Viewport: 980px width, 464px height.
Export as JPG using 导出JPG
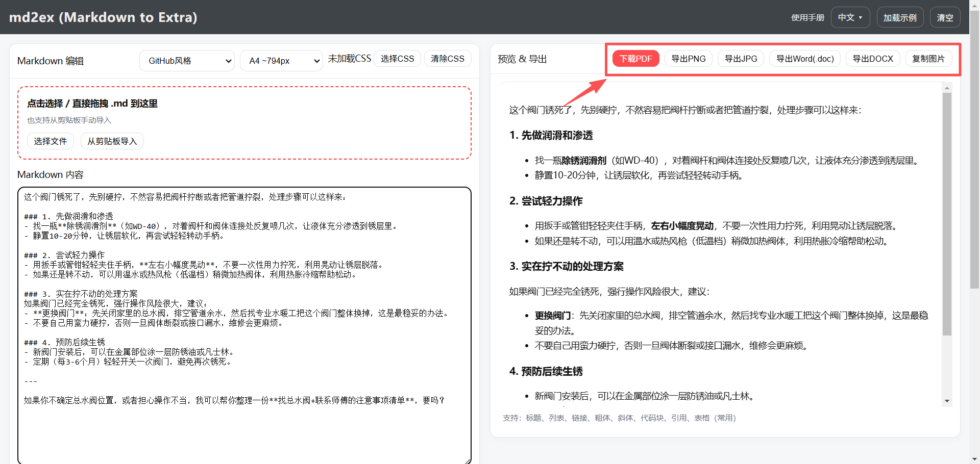[x=741, y=59]
